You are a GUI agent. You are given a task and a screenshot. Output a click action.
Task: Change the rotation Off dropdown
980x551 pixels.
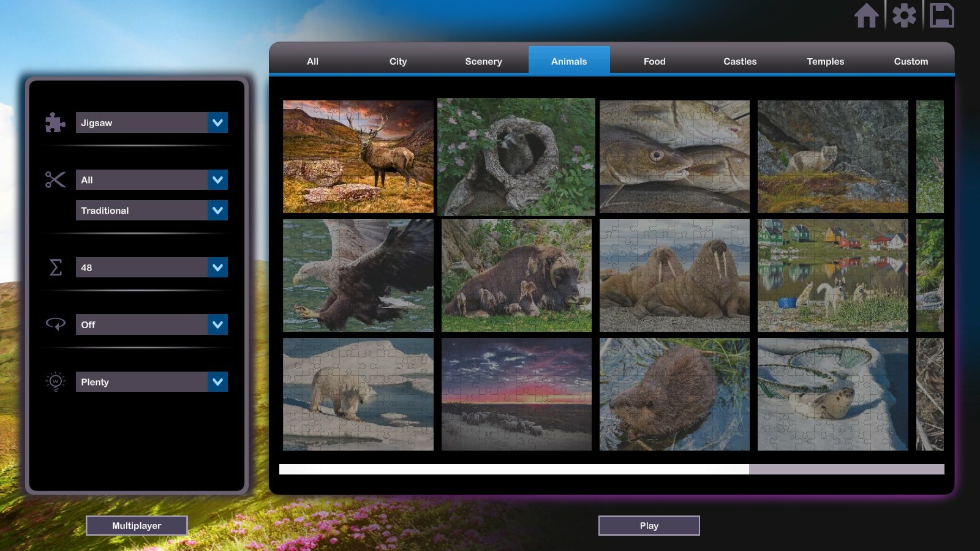(x=151, y=324)
